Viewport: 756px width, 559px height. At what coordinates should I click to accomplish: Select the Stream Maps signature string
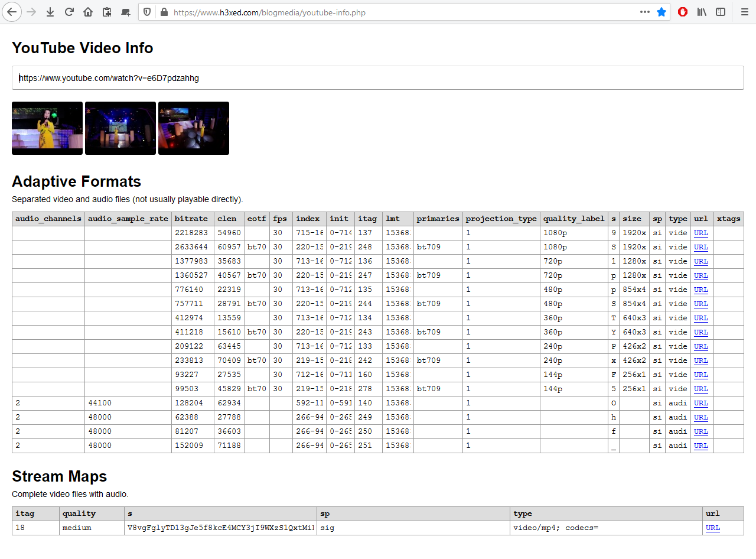(x=220, y=528)
